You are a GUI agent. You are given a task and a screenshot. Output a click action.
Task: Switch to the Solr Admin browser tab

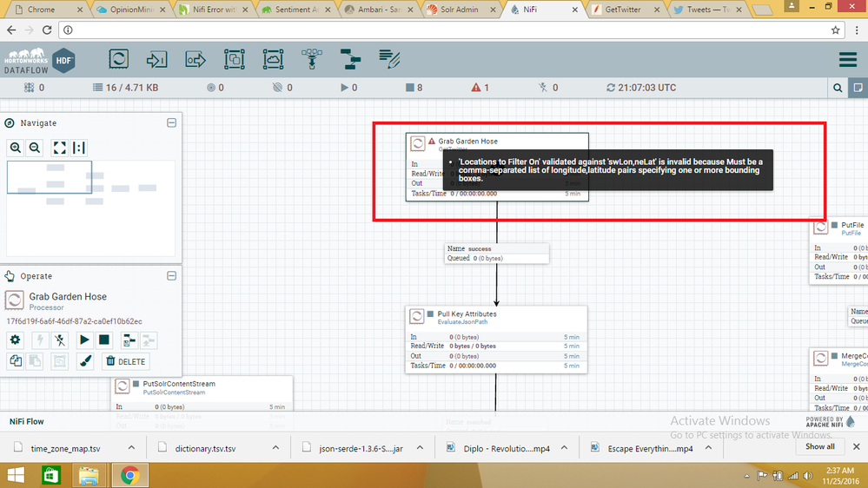(x=460, y=10)
